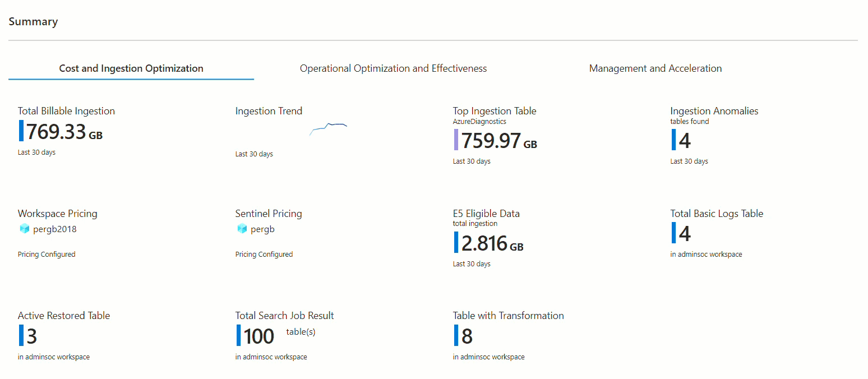Click the Table with Transformation bar indicator

click(x=457, y=335)
